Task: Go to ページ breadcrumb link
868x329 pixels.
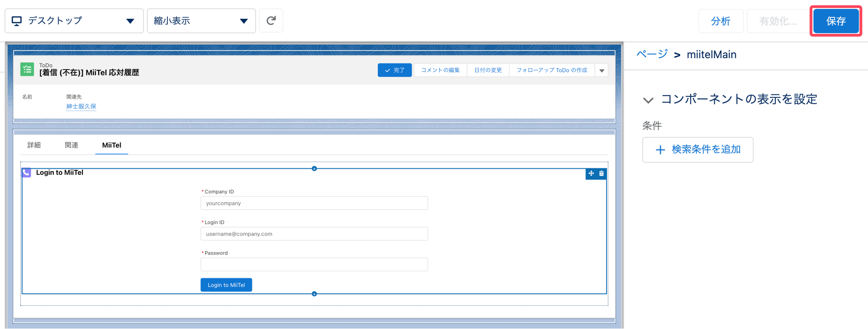Action: point(652,54)
